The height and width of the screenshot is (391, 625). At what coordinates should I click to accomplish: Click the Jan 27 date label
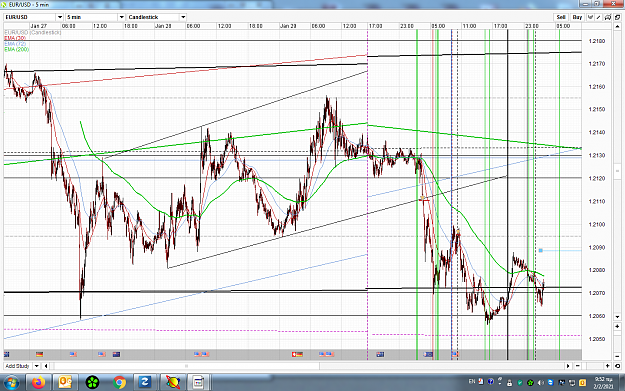tap(39, 26)
